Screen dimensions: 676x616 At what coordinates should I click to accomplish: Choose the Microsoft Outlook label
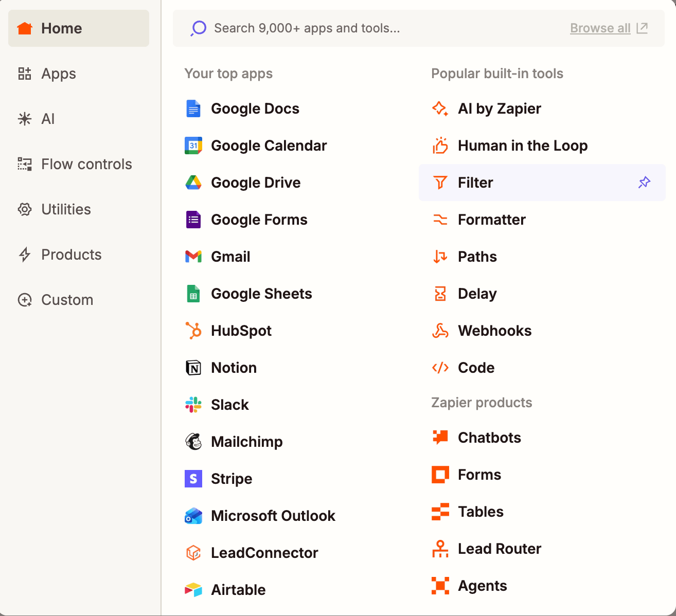click(x=273, y=516)
